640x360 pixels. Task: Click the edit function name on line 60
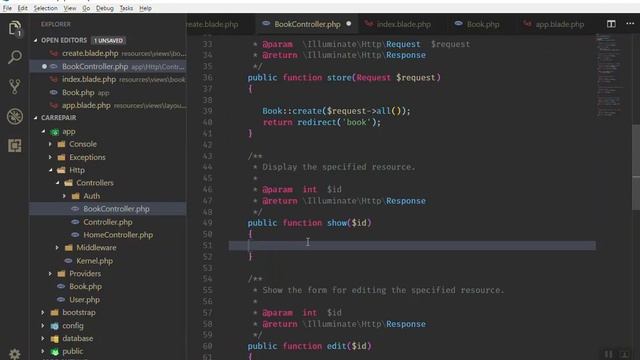337,346
